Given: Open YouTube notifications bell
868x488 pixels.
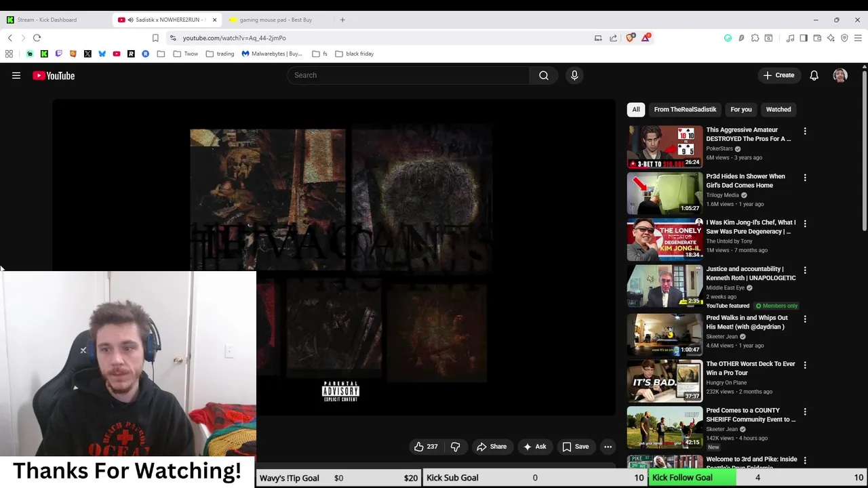Looking at the screenshot, I should [x=814, y=75].
